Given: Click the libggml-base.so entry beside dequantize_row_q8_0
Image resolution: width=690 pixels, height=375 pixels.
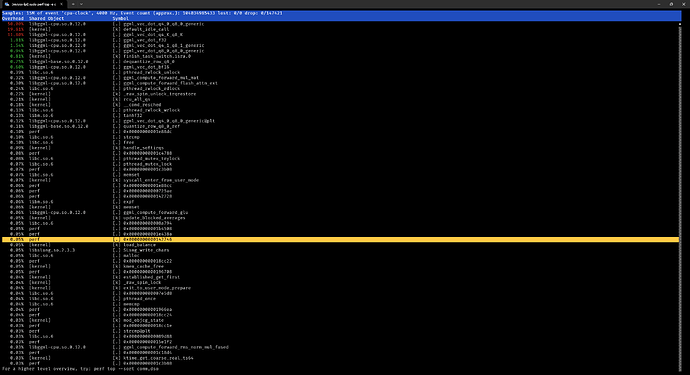Looking at the screenshot, I should tap(59, 62).
